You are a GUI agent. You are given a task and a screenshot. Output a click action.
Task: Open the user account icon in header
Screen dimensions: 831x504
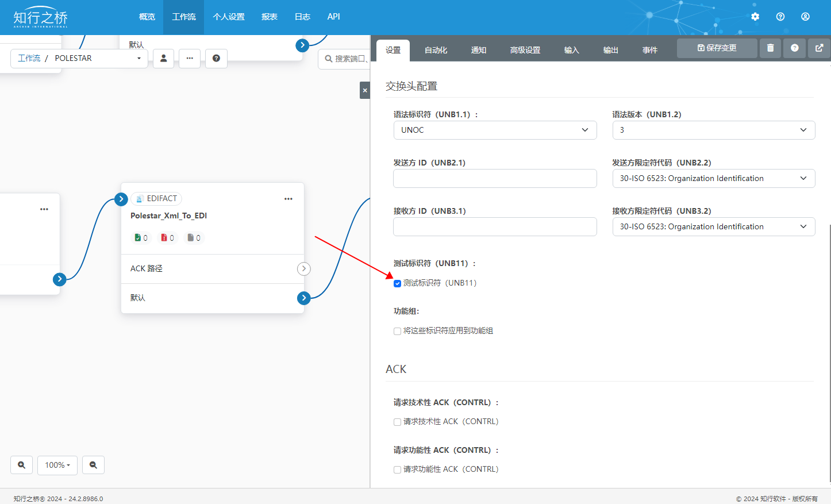(x=805, y=17)
